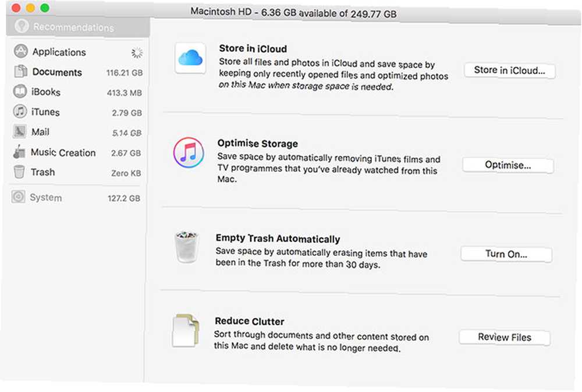Select iTunes in the sidebar
Screen dimensions: 582x392
77,112
